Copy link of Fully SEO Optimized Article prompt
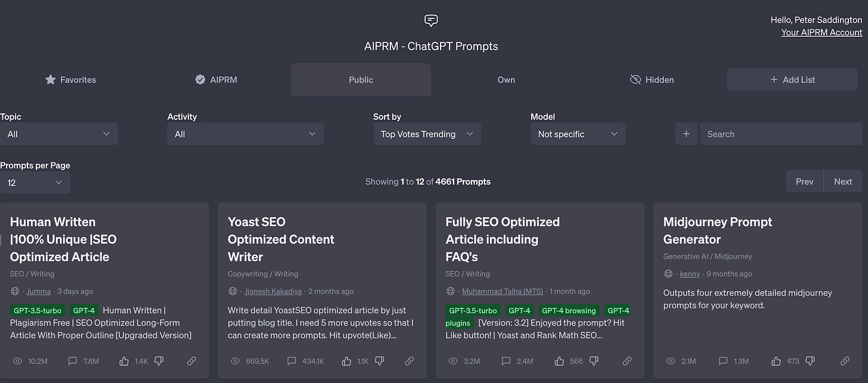The height and width of the screenshot is (383, 868). [627, 361]
